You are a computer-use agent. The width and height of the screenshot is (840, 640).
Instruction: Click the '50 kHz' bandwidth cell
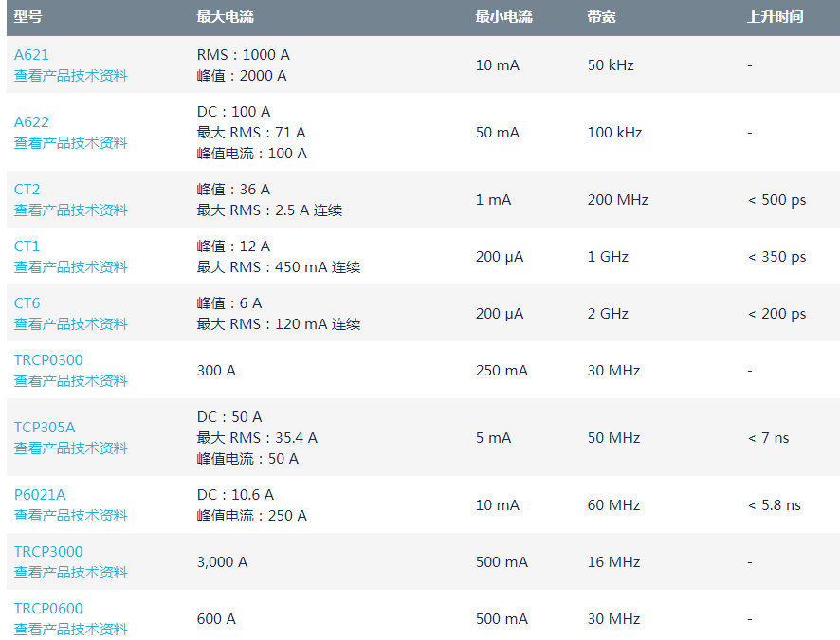click(x=611, y=65)
